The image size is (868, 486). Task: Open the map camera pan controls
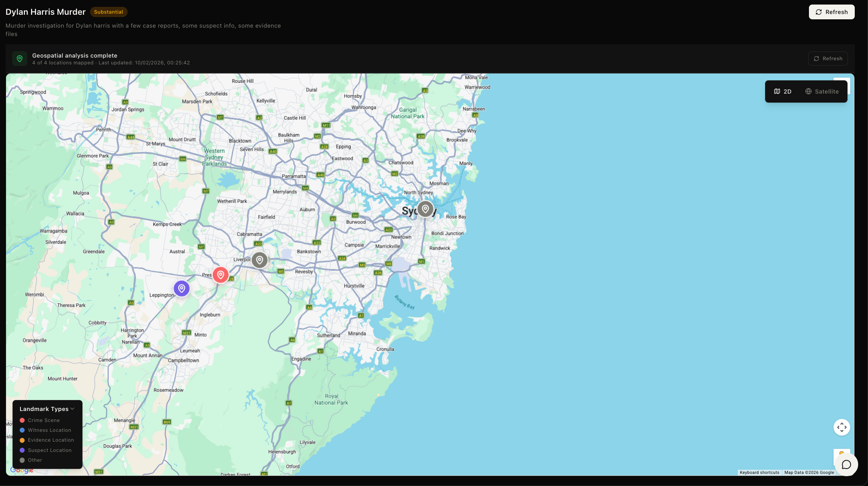pyautogui.click(x=842, y=427)
